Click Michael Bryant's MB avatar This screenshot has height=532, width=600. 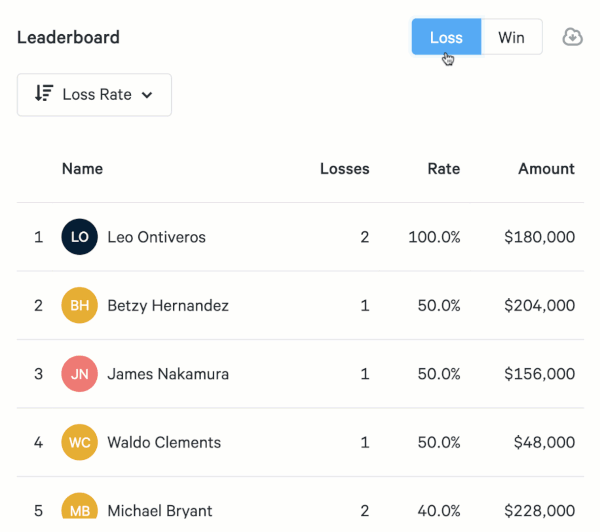click(80, 508)
